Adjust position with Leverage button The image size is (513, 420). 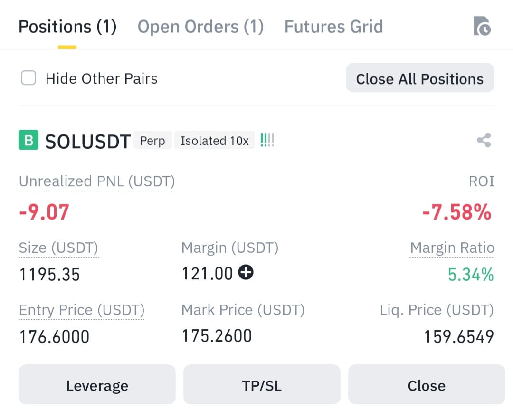tap(97, 384)
